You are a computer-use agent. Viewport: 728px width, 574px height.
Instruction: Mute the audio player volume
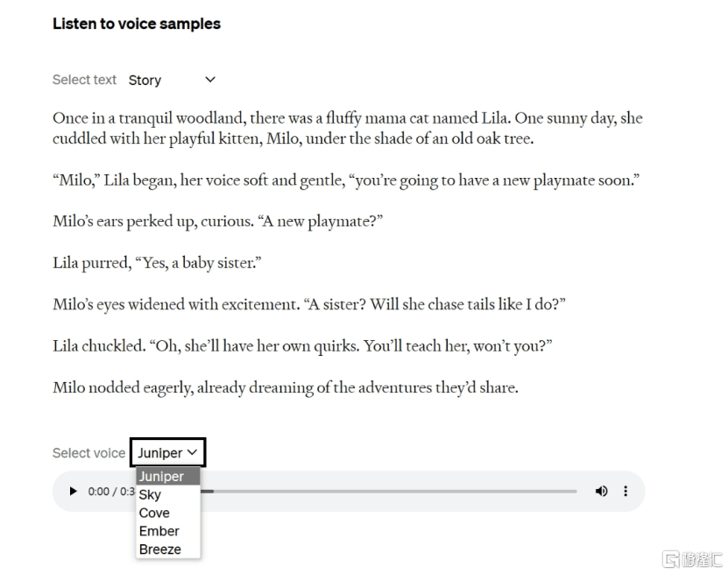[601, 492]
